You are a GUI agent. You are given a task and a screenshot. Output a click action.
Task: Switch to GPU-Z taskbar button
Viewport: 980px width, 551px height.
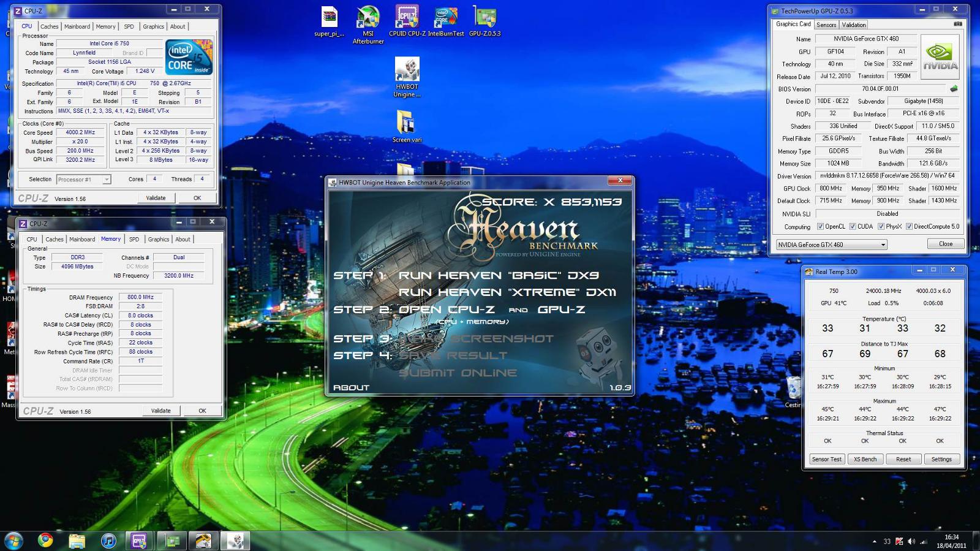(x=171, y=541)
